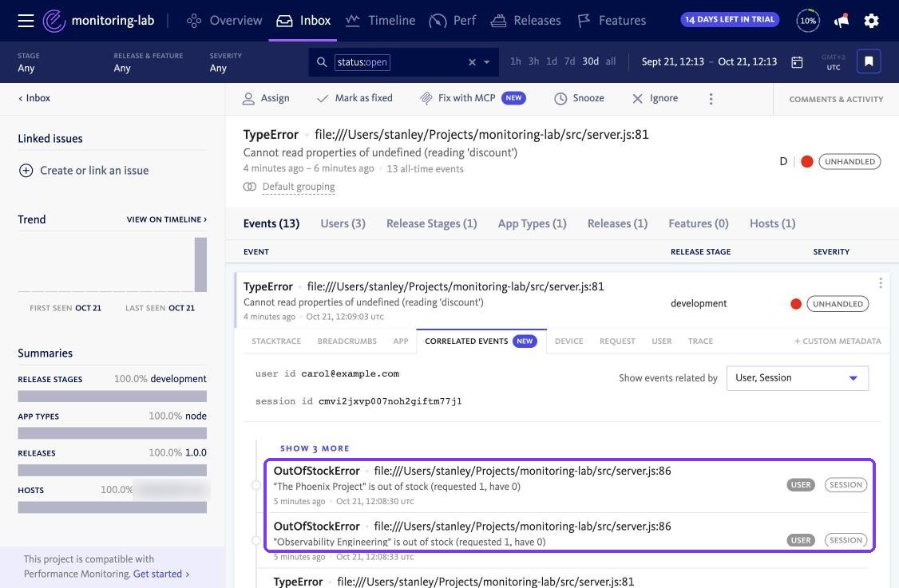Click the red severity dot in error header
The height and width of the screenshot is (588, 899).
pyautogui.click(x=806, y=162)
